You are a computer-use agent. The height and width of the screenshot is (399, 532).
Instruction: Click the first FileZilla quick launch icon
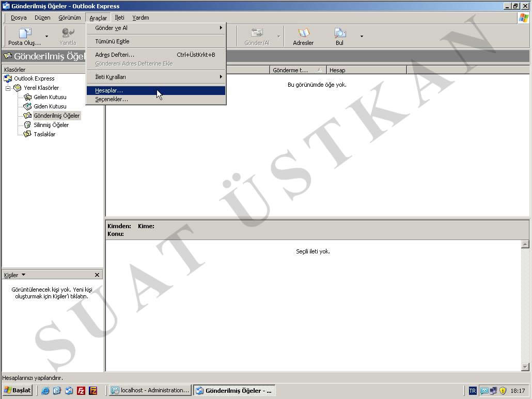(x=81, y=391)
